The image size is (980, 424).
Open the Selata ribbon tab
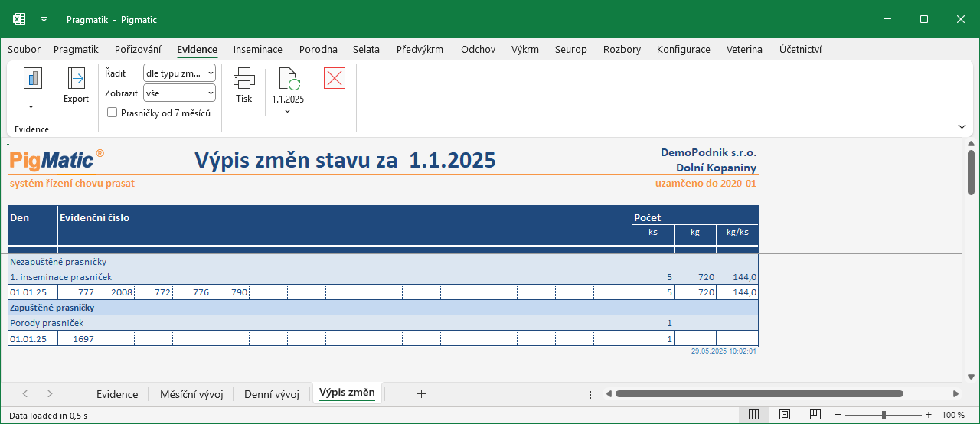pyautogui.click(x=366, y=49)
